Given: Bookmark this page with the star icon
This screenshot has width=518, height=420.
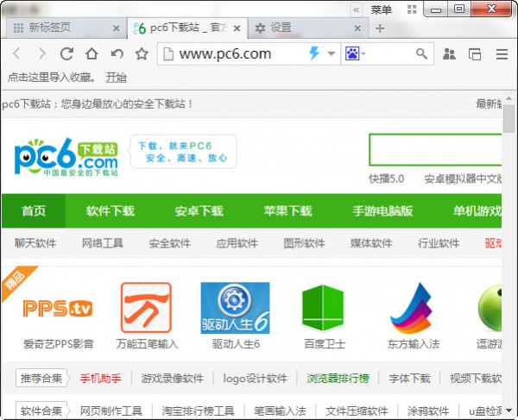Looking at the screenshot, I should click(x=142, y=53).
